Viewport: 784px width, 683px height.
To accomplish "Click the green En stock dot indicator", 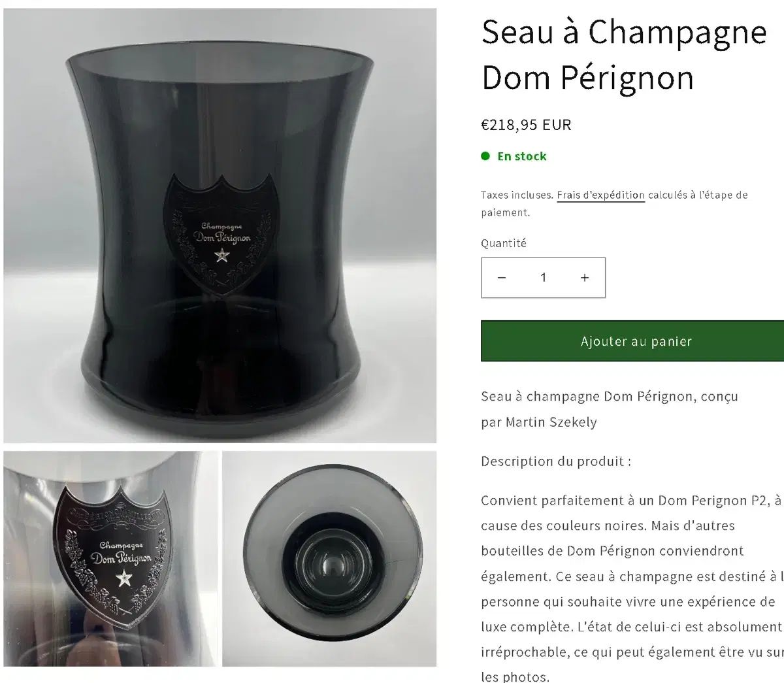I will coord(485,156).
